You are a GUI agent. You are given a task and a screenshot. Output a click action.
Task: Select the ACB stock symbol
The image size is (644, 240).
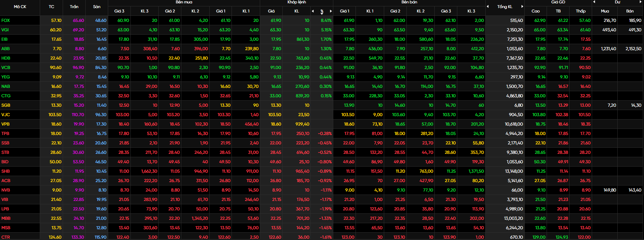point(6,181)
